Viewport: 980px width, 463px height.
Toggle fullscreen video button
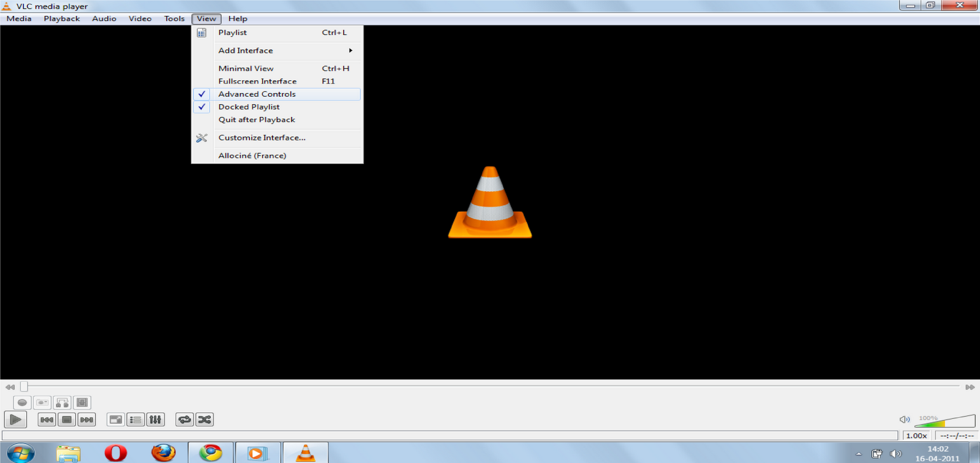pos(115,420)
